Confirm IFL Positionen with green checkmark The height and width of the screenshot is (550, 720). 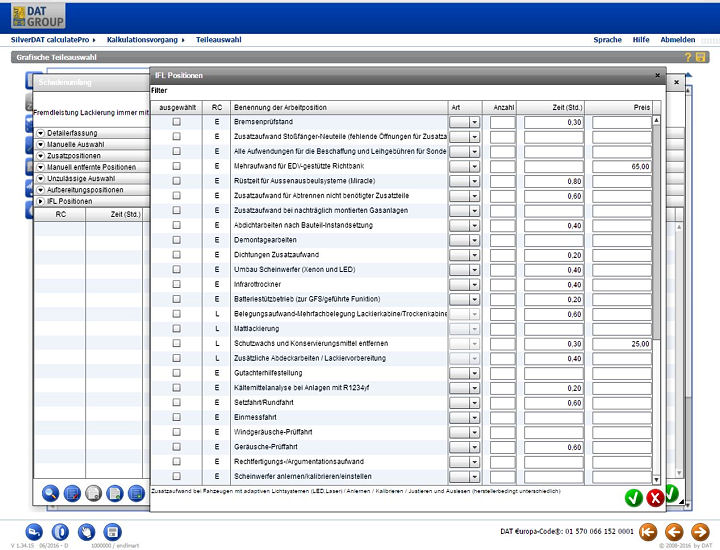[634, 498]
